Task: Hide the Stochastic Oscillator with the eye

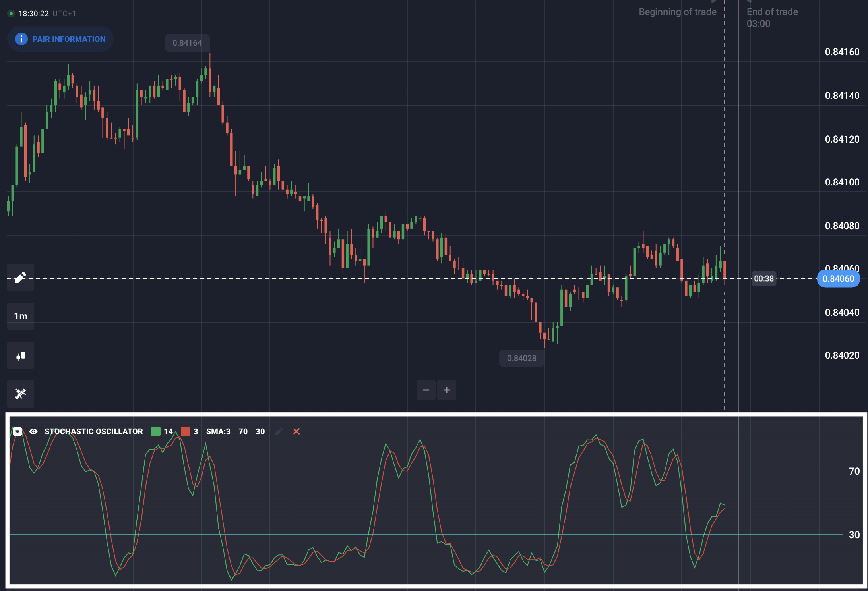Action: [x=33, y=431]
